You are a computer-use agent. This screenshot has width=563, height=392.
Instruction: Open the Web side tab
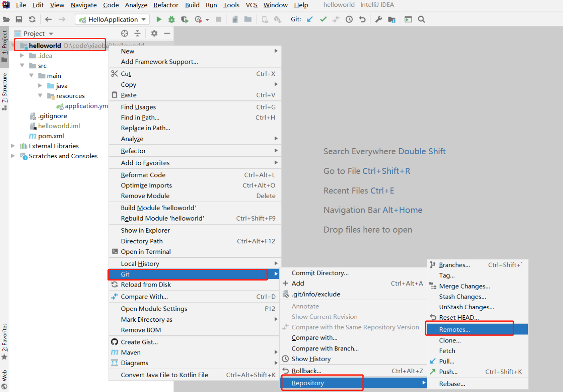coord(4,380)
